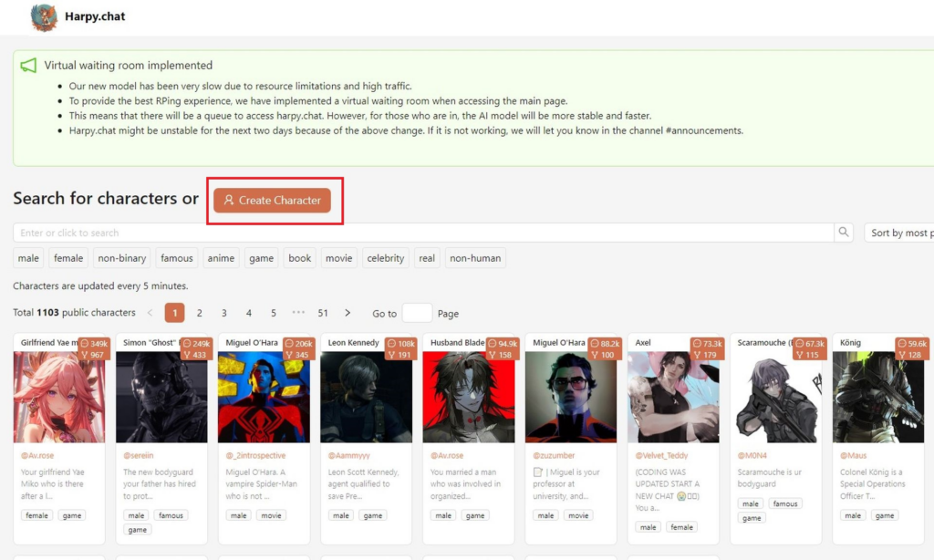The height and width of the screenshot is (560, 934).
Task: Click the pagination ellipsis icon
Action: (x=298, y=313)
